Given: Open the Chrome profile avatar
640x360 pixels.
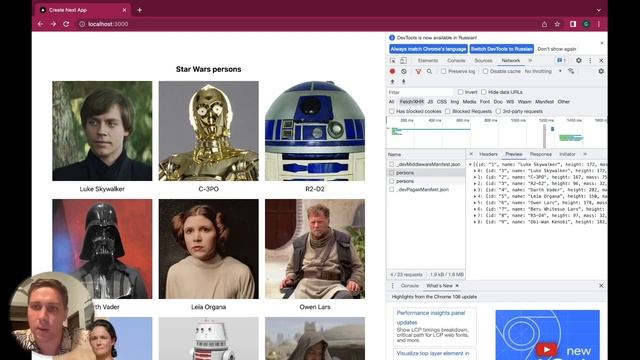Looking at the screenshot, I should (586, 24).
